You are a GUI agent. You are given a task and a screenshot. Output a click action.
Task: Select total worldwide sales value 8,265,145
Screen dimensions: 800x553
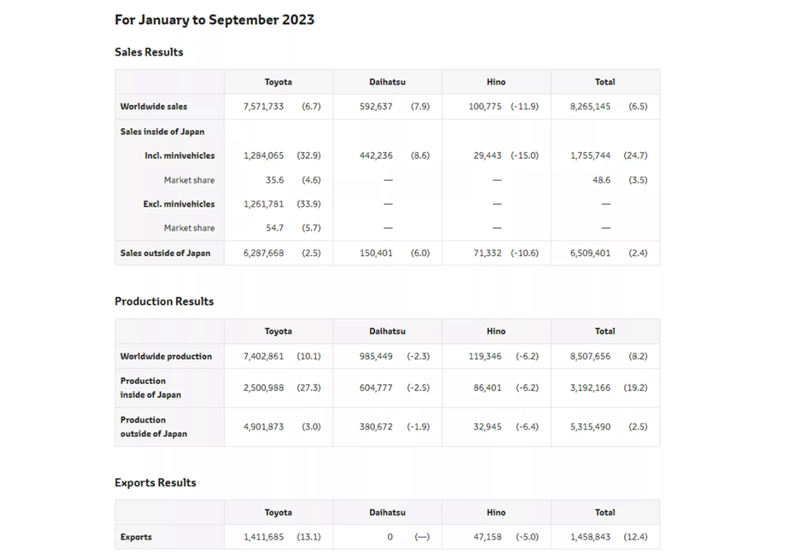(590, 107)
